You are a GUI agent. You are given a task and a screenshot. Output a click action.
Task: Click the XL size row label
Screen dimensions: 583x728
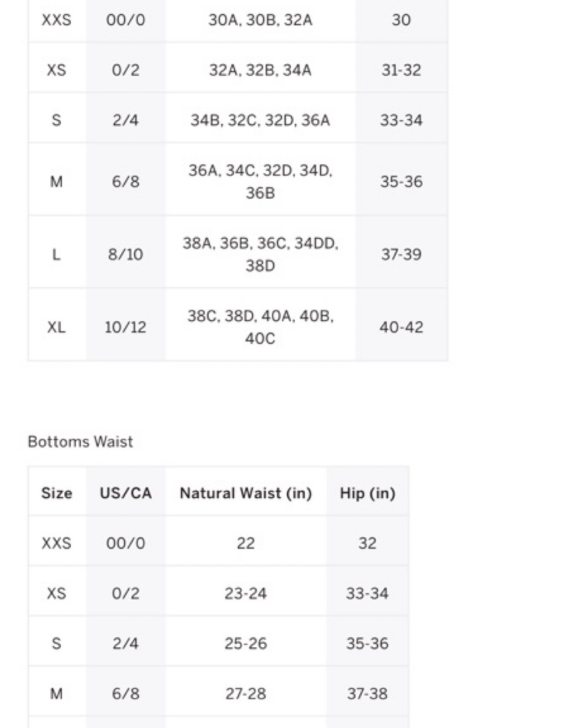pos(57,327)
